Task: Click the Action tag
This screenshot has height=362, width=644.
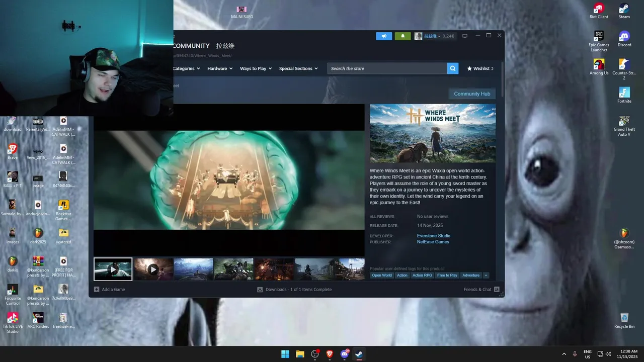Action: pyautogui.click(x=402, y=275)
